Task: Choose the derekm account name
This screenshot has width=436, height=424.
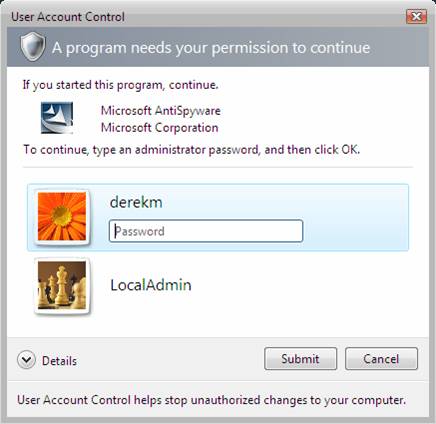Action: [x=136, y=202]
